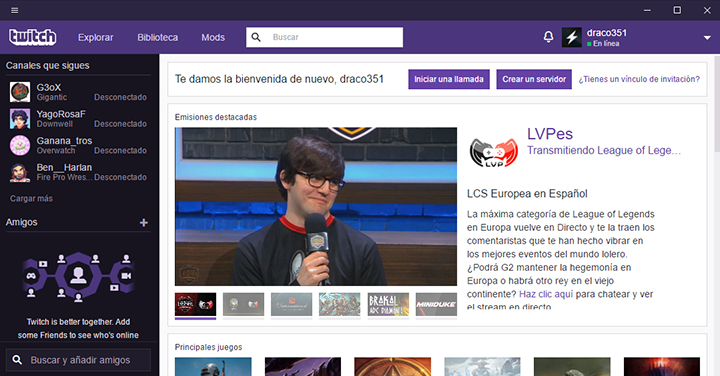This screenshot has width=720, height=376.
Task: Add a friend with the plus icon
Action: pyautogui.click(x=144, y=223)
